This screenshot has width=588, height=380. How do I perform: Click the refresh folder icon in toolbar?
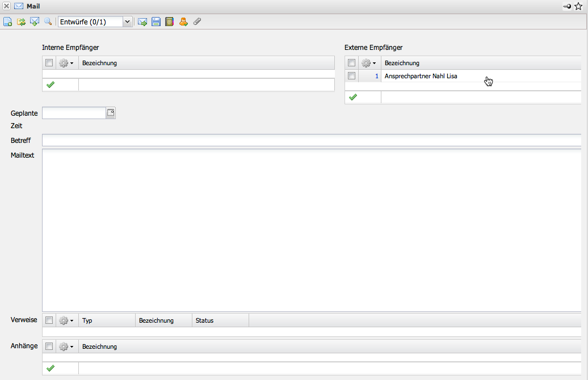(x=21, y=22)
